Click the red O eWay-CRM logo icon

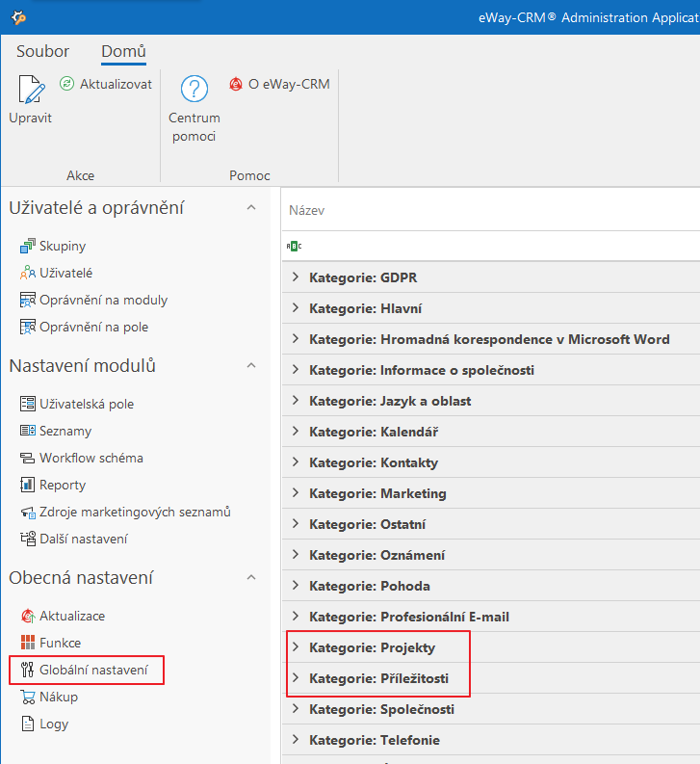[236, 84]
